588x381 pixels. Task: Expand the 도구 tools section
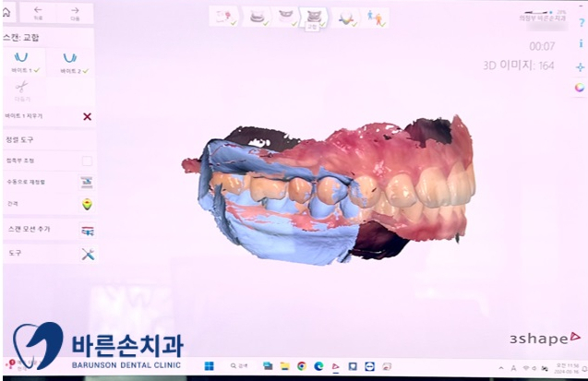coord(87,254)
